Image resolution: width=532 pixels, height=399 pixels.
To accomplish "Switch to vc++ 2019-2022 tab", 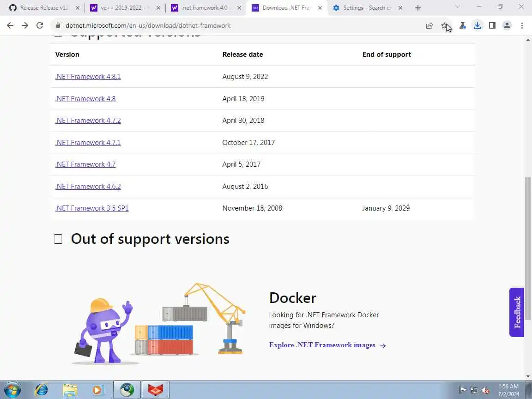I will pos(124,8).
